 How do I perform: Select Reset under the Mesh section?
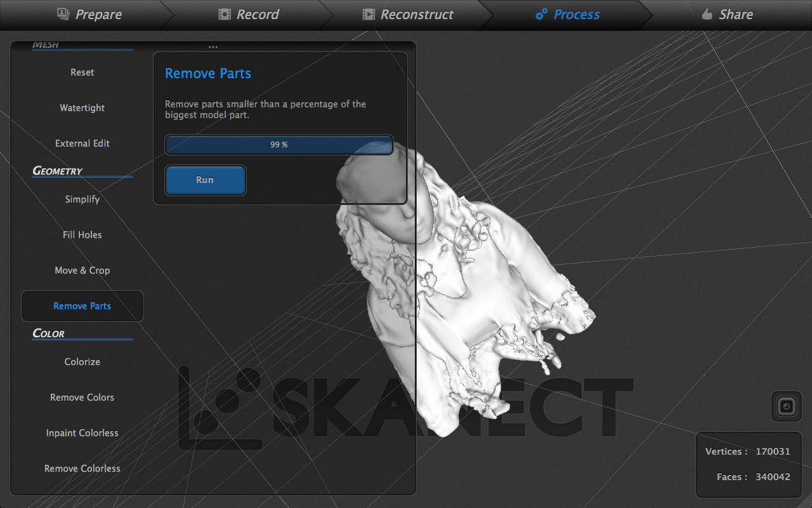tap(82, 72)
